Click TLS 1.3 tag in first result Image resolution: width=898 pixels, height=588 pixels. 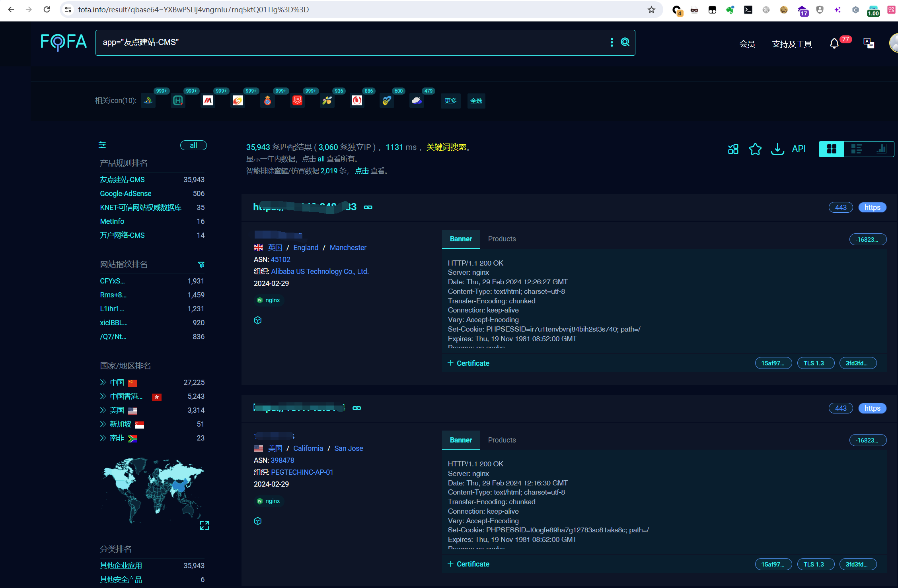click(816, 363)
